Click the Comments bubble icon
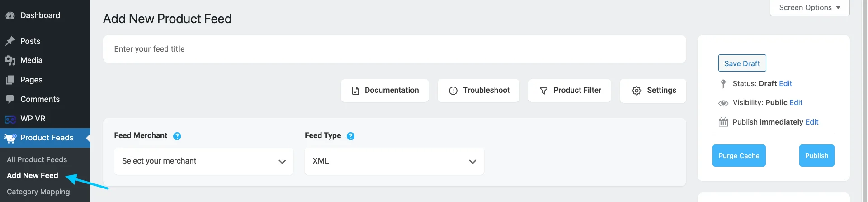The height and width of the screenshot is (202, 868). (10, 99)
